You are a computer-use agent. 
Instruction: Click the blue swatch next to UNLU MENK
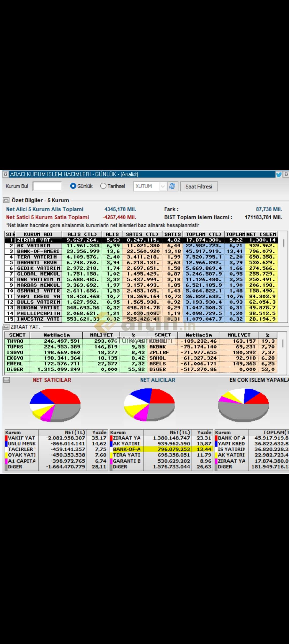[6, 444]
